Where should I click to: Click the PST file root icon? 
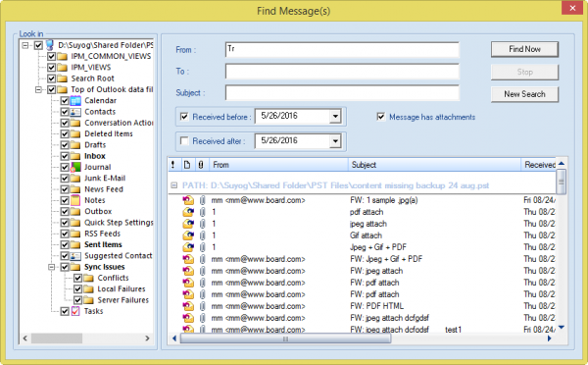[x=50, y=45]
